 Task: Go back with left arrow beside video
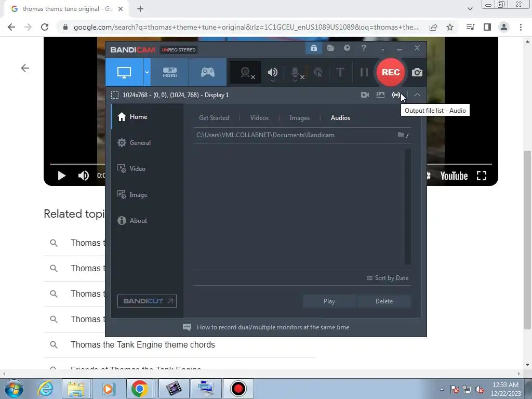(25, 68)
